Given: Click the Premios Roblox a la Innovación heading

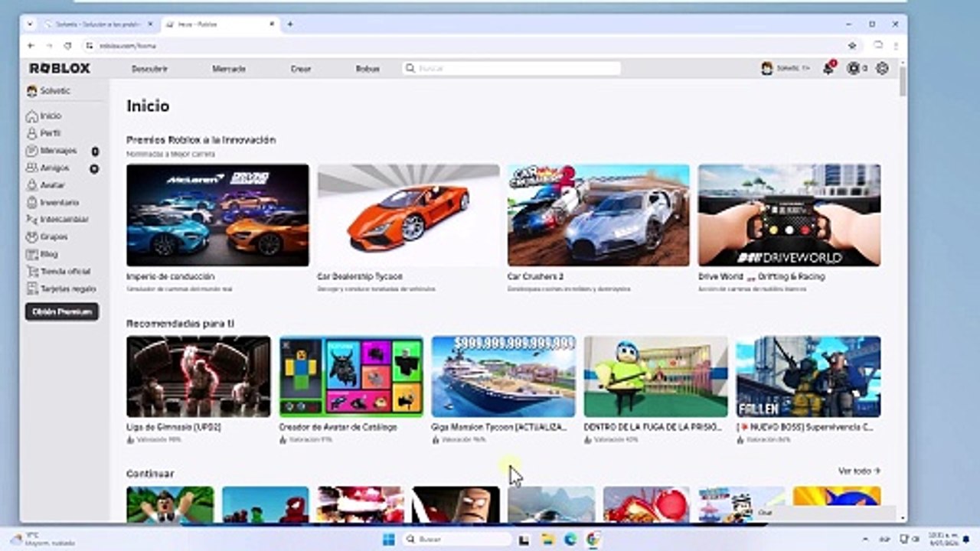Looking at the screenshot, I should coord(201,140).
